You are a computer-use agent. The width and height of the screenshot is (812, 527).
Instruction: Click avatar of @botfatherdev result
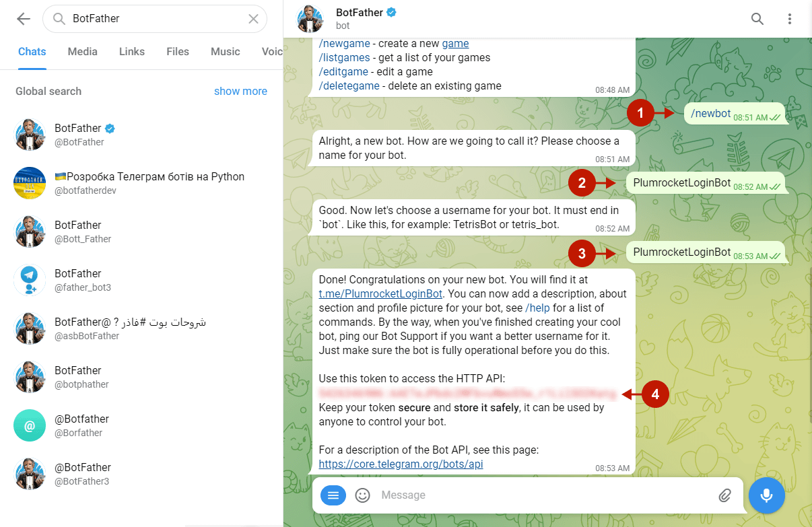coord(30,183)
